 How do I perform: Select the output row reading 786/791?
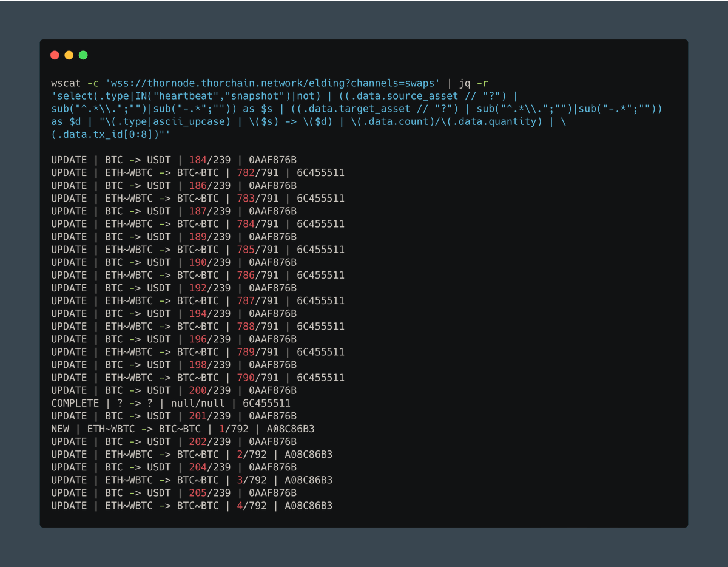198,275
